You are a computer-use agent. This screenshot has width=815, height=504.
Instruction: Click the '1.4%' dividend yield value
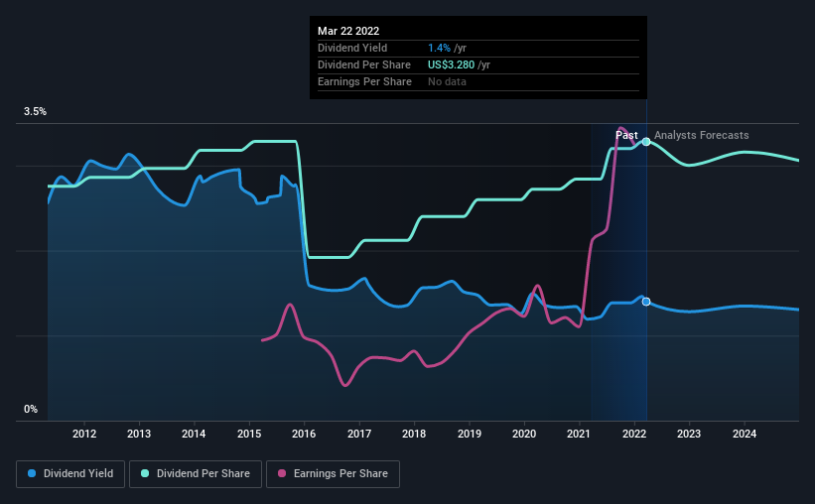(439, 48)
